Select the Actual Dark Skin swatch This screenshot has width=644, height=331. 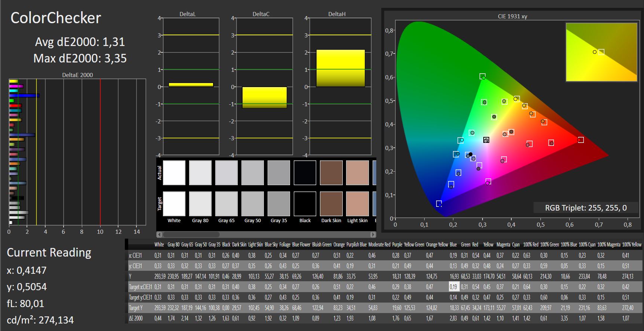tap(331, 173)
